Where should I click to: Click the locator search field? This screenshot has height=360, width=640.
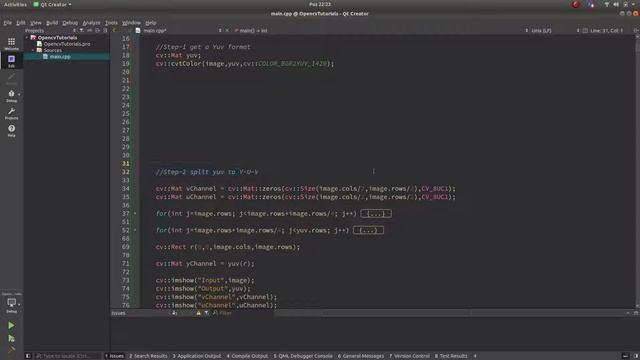pos(67,356)
